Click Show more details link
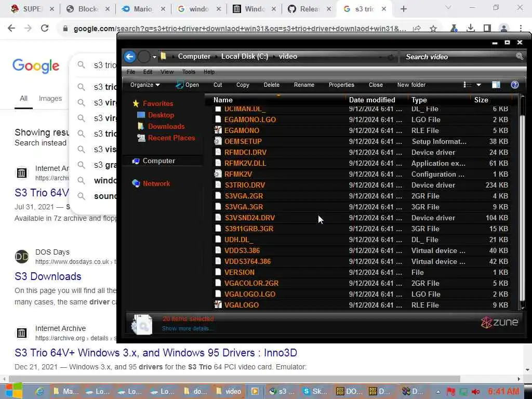Viewport: 532px width, 399px height. click(x=188, y=328)
